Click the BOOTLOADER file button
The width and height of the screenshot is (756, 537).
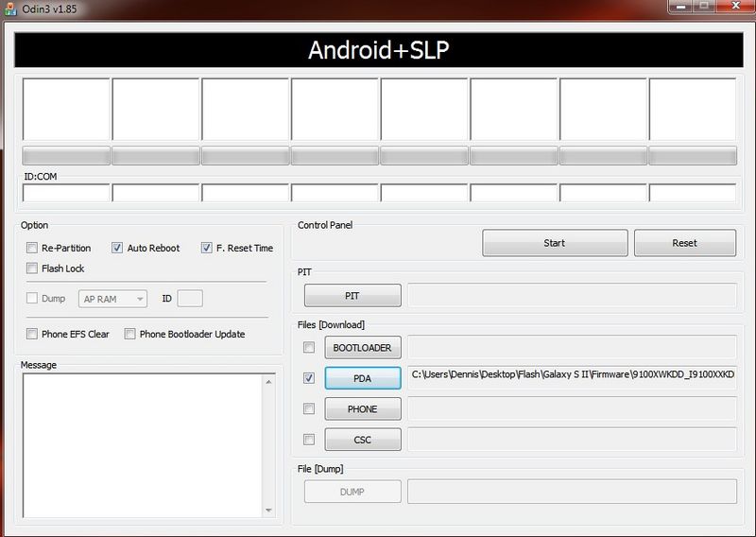point(362,347)
